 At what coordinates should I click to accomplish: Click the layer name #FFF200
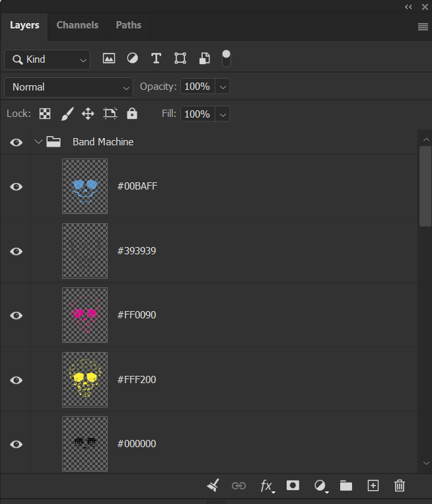pyautogui.click(x=137, y=380)
